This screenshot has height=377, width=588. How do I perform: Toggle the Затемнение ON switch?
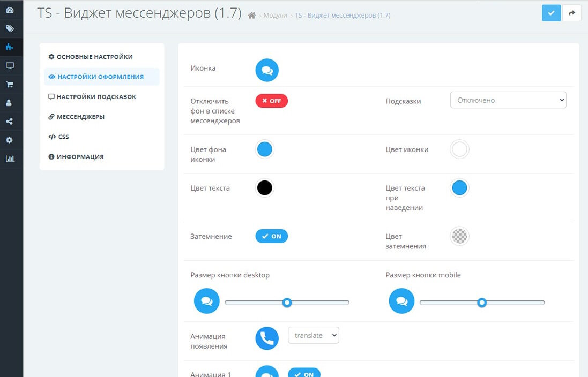coord(271,236)
